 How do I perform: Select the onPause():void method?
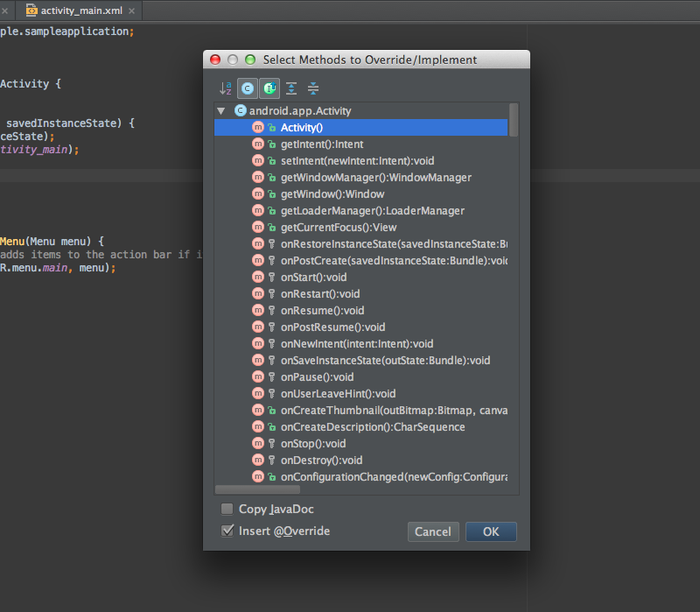click(x=315, y=376)
